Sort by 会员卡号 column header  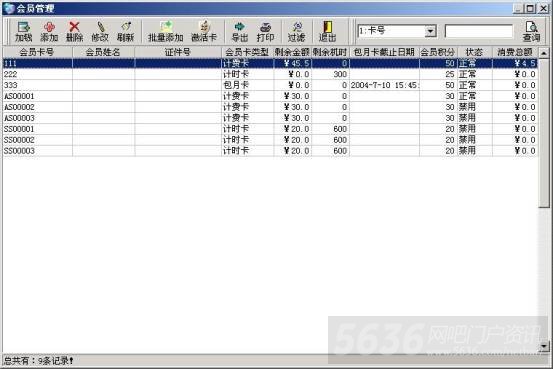tap(37, 52)
